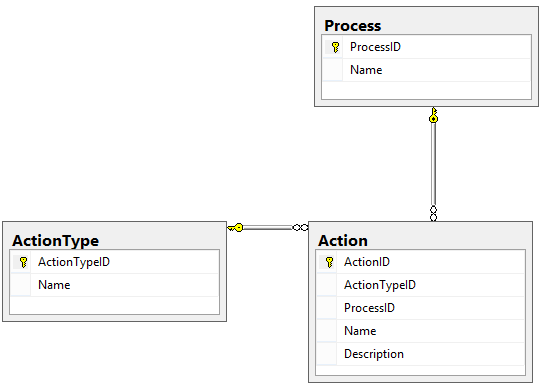Select the Action table title
Viewport: 544px width, 387px height.
tap(343, 241)
